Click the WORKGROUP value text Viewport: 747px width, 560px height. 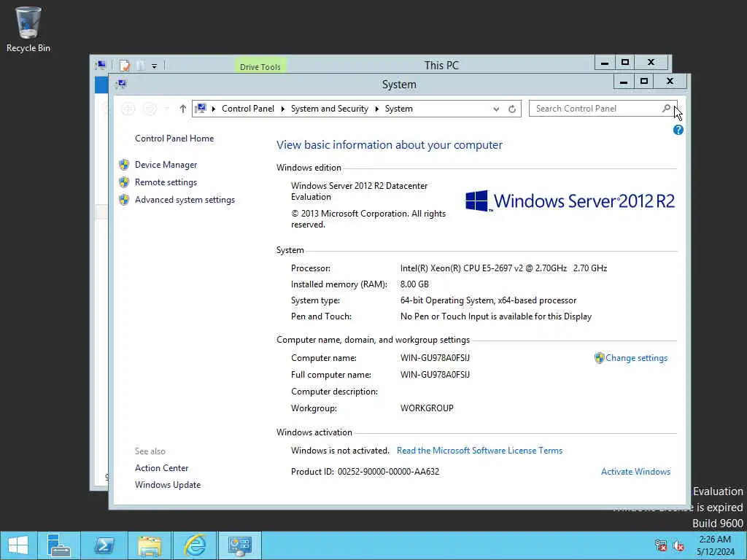pos(427,408)
